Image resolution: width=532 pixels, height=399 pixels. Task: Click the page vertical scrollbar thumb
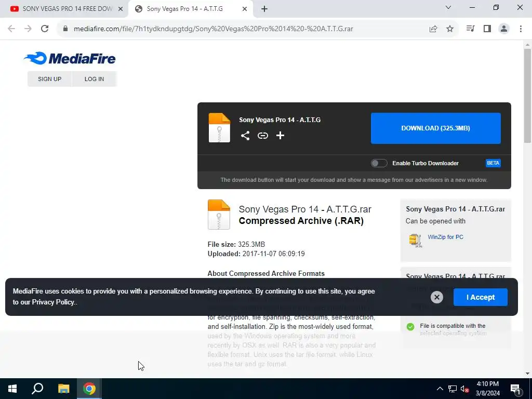(x=528, y=96)
